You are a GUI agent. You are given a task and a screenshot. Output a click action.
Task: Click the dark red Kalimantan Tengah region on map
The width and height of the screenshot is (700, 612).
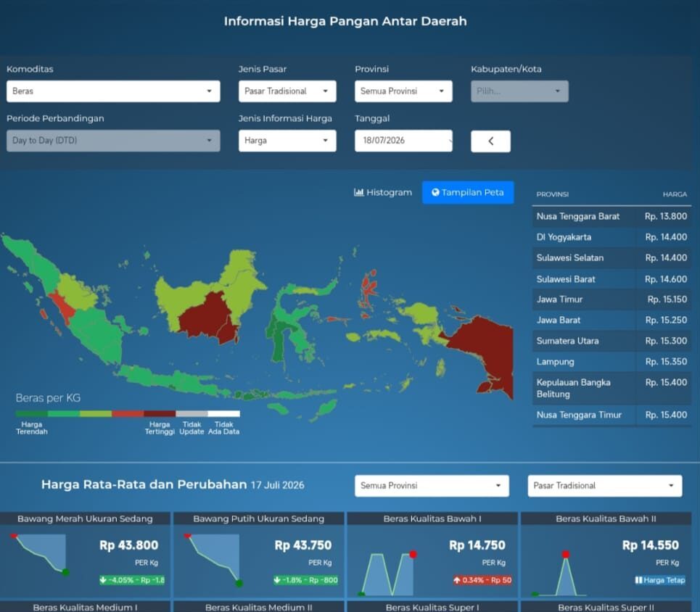point(205,316)
